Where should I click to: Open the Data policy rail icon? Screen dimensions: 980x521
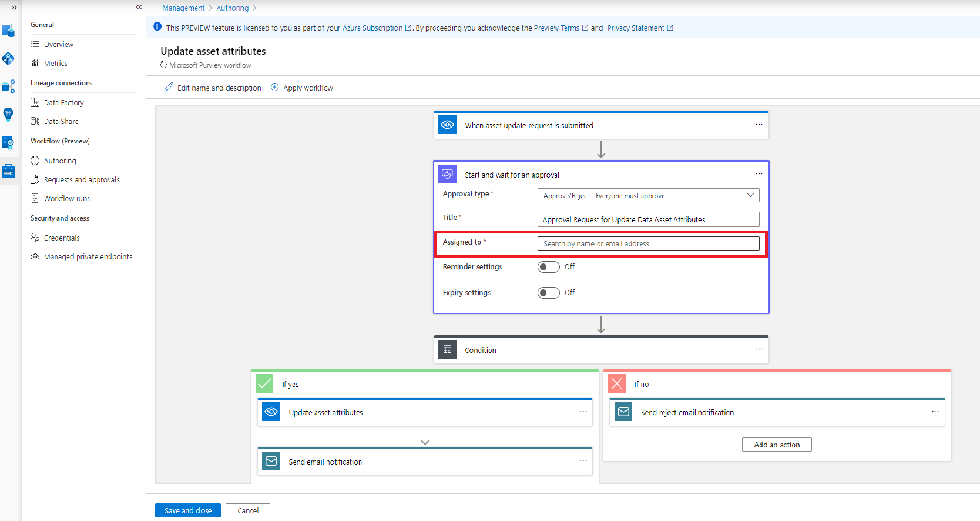tap(8, 143)
